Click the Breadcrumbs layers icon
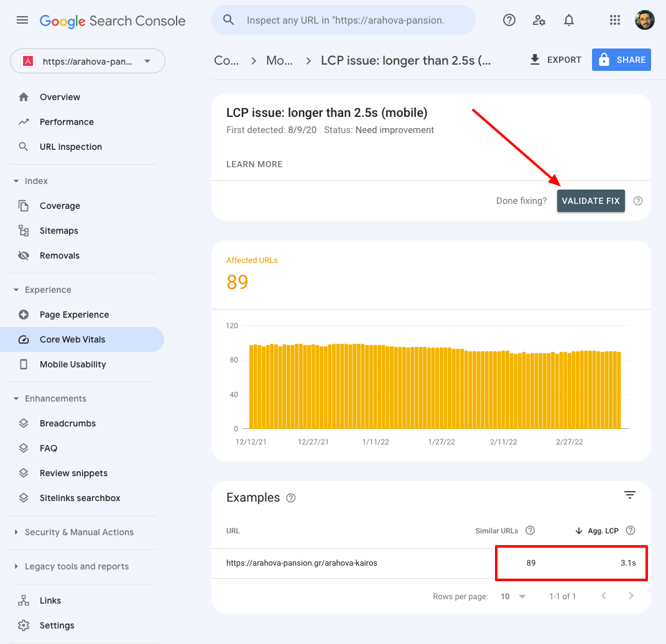Screen dimensions: 666x644 point(24,423)
